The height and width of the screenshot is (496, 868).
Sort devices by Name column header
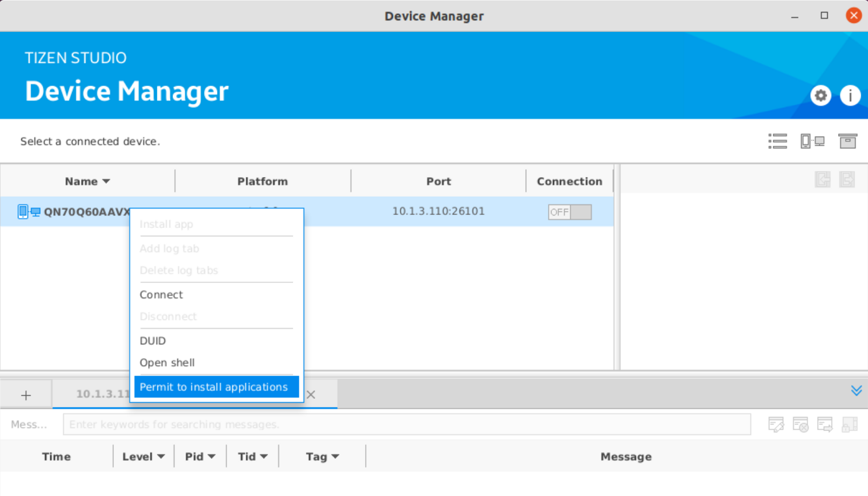click(x=87, y=181)
